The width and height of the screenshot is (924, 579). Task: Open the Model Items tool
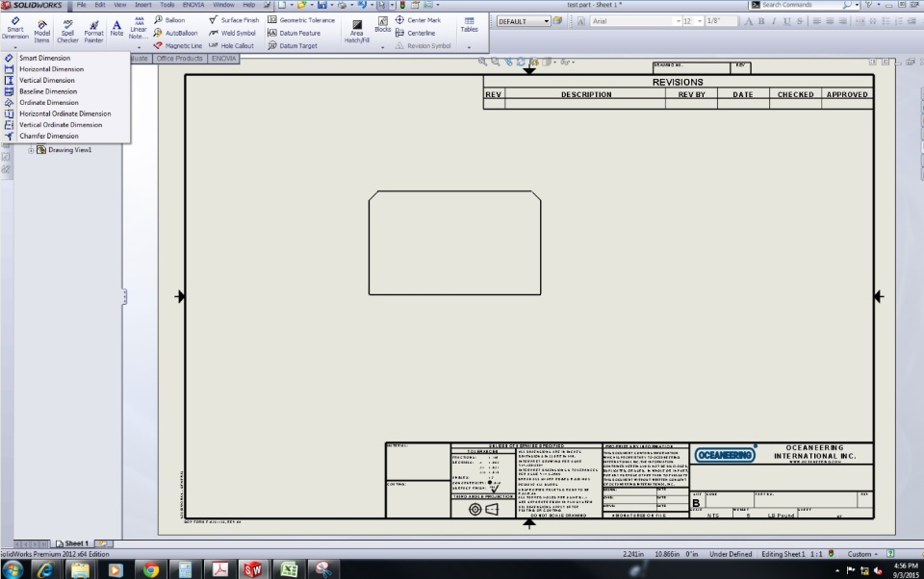pos(41,31)
